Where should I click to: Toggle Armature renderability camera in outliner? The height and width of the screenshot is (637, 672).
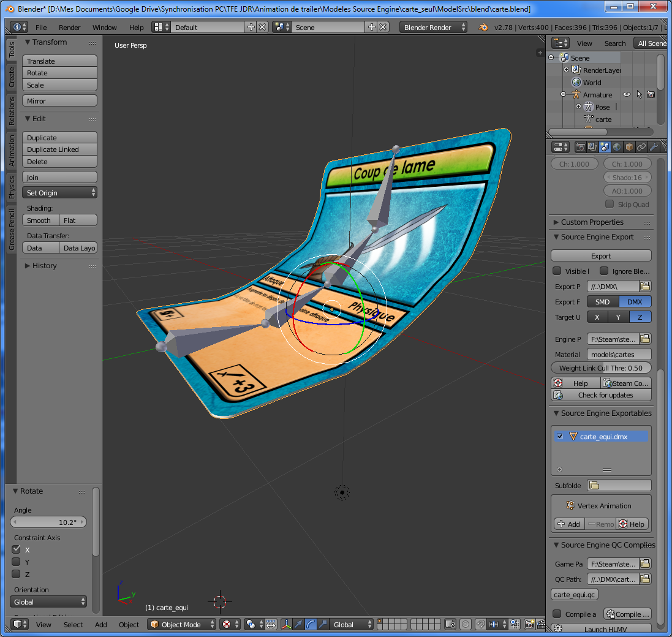(651, 95)
